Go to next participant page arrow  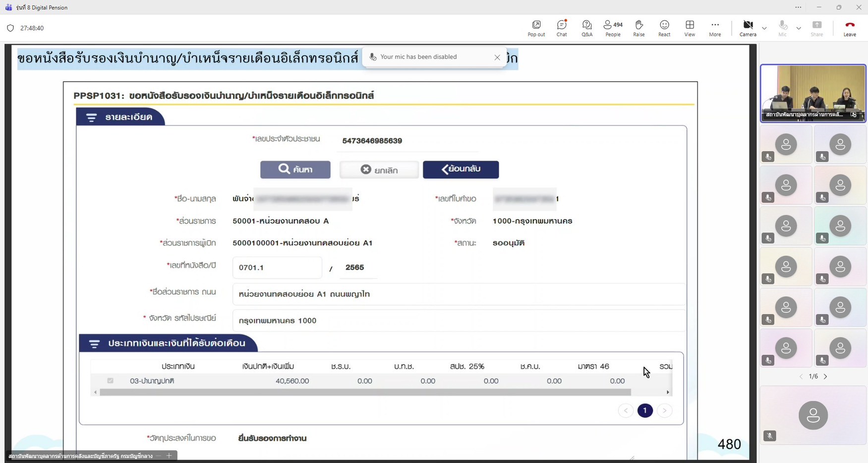[x=825, y=377]
